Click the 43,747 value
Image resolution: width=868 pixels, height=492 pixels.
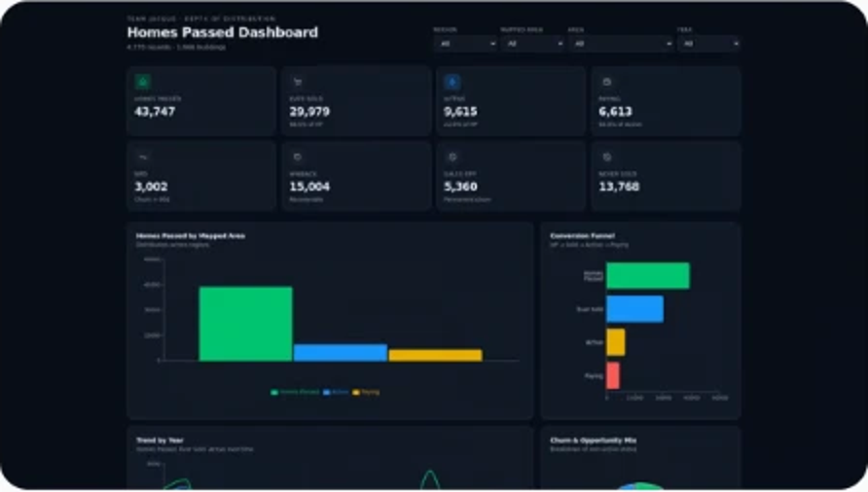coord(155,111)
